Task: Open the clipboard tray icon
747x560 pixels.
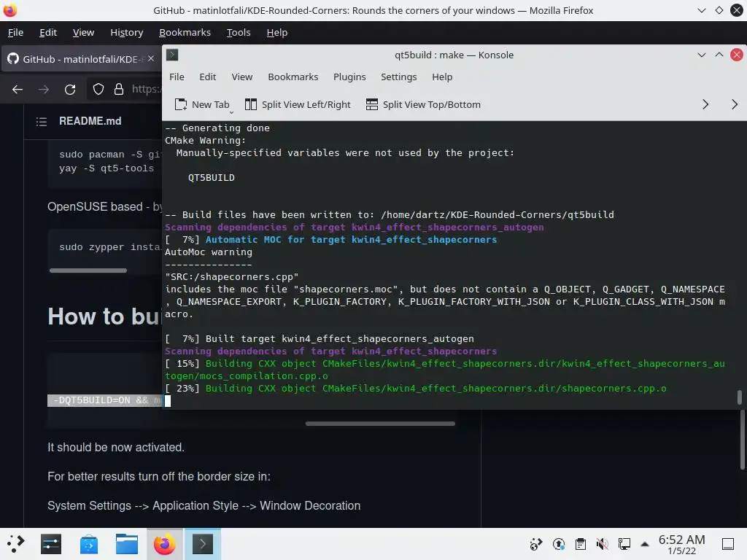Action: click(580, 544)
